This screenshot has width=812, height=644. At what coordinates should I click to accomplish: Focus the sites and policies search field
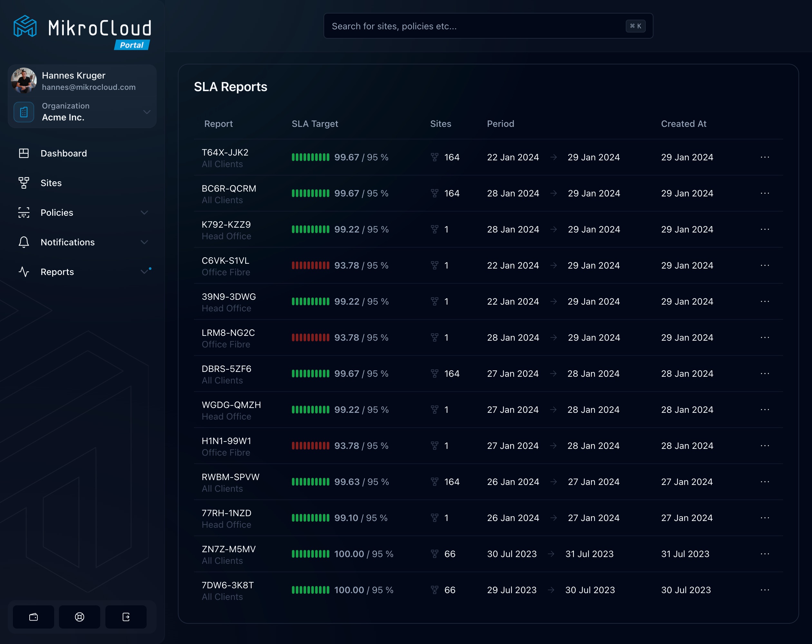(475, 26)
